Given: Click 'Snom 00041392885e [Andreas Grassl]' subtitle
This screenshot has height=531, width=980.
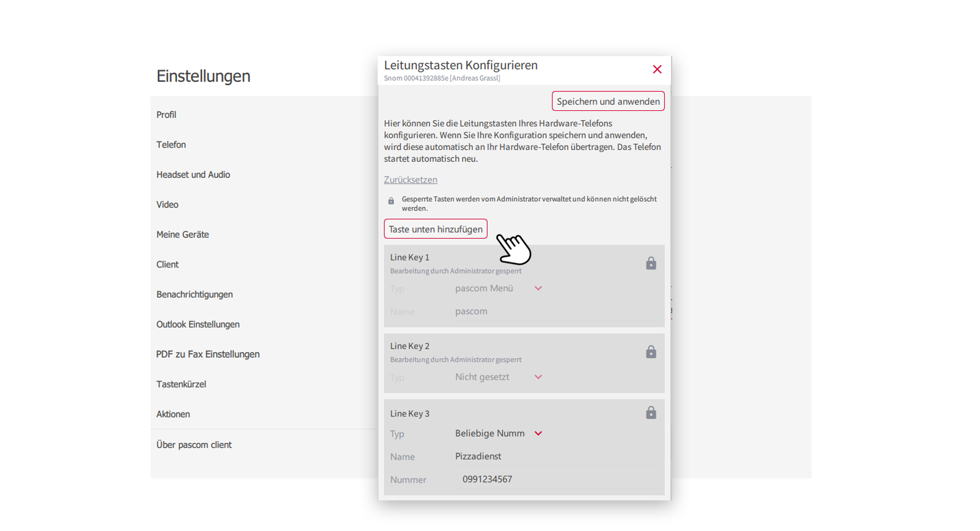Looking at the screenshot, I should click(x=442, y=78).
